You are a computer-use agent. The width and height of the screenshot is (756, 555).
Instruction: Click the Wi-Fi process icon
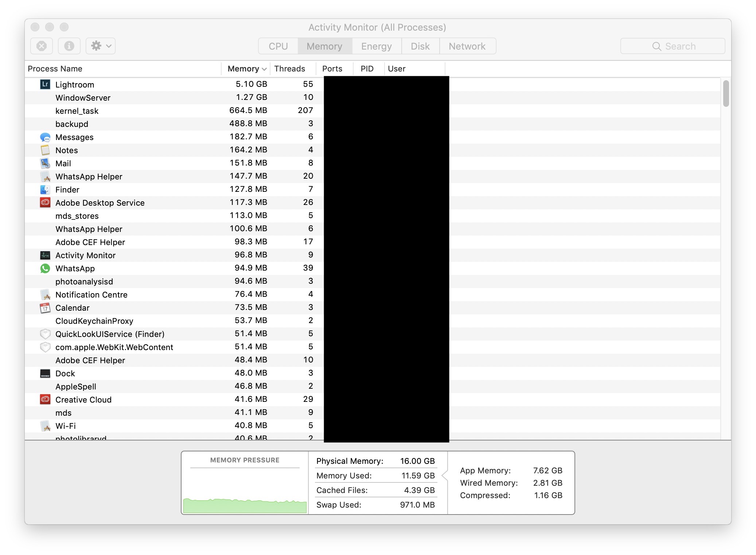pyautogui.click(x=45, y=426)
